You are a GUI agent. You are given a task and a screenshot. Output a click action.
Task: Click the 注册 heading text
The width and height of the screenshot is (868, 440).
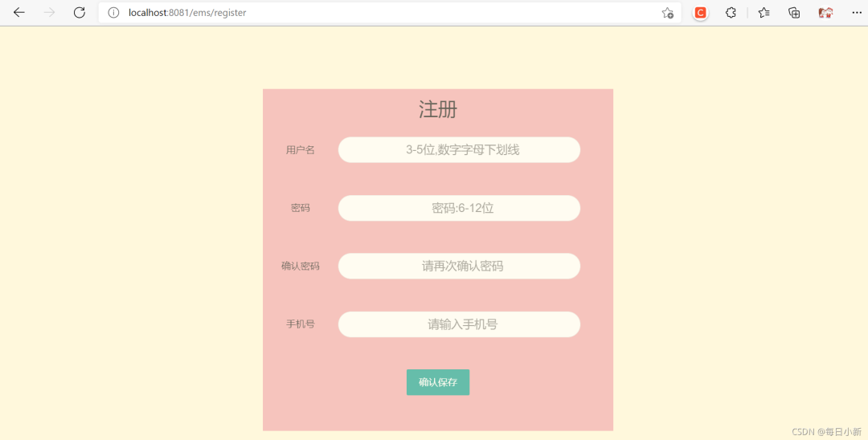click(x=438, y=109)
